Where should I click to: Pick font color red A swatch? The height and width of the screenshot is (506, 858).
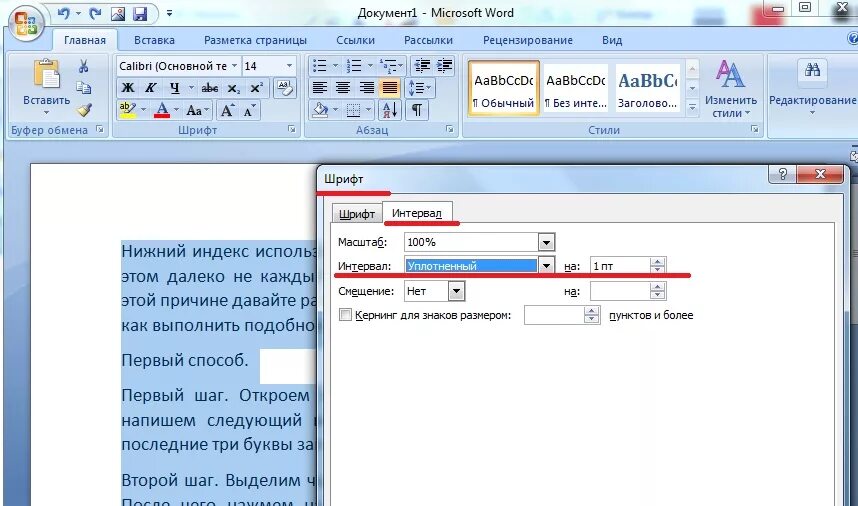[x=162, y=110]
